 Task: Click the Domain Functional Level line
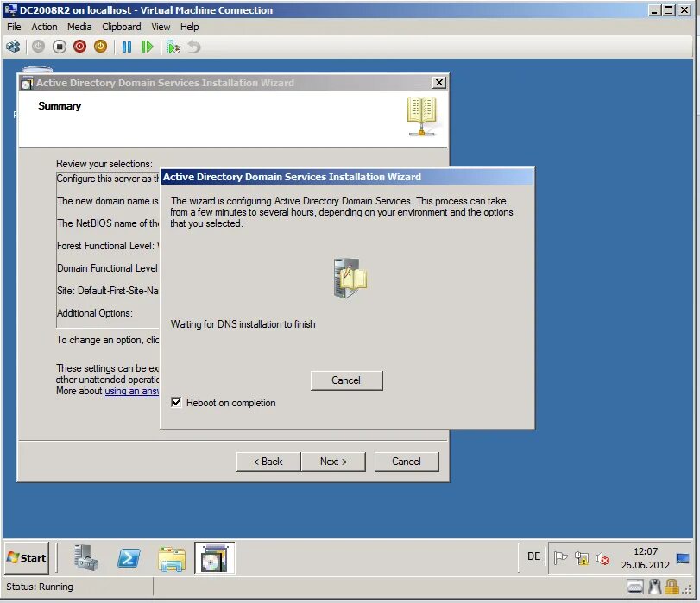tap(108, 268)
